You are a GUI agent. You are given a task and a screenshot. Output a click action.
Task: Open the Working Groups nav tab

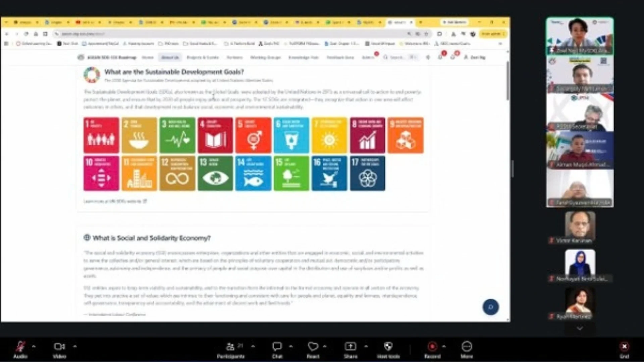(265, 57)
